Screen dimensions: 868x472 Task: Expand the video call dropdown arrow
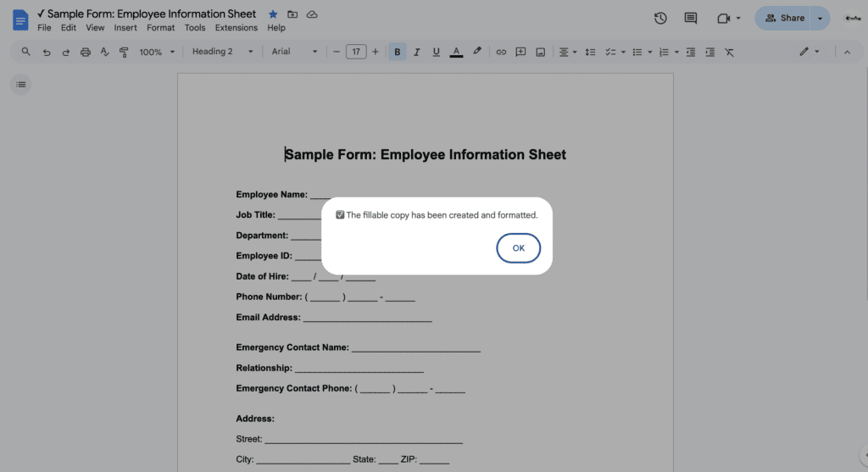pos(738,19)
